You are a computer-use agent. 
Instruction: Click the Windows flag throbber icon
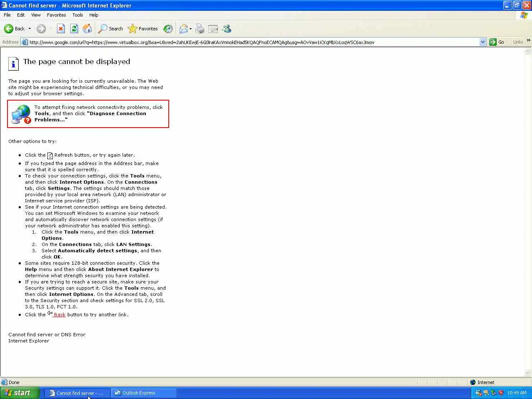tap(524, 15)
